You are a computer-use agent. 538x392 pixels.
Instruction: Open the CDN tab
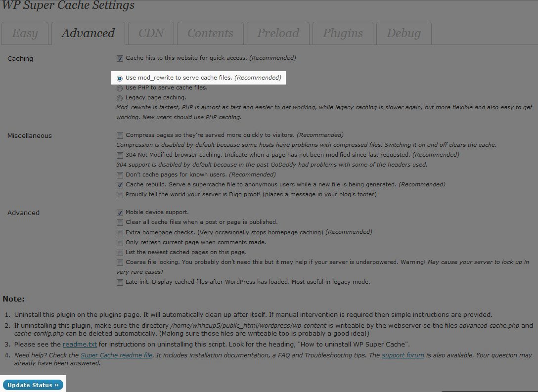click(x=151, y=34)
